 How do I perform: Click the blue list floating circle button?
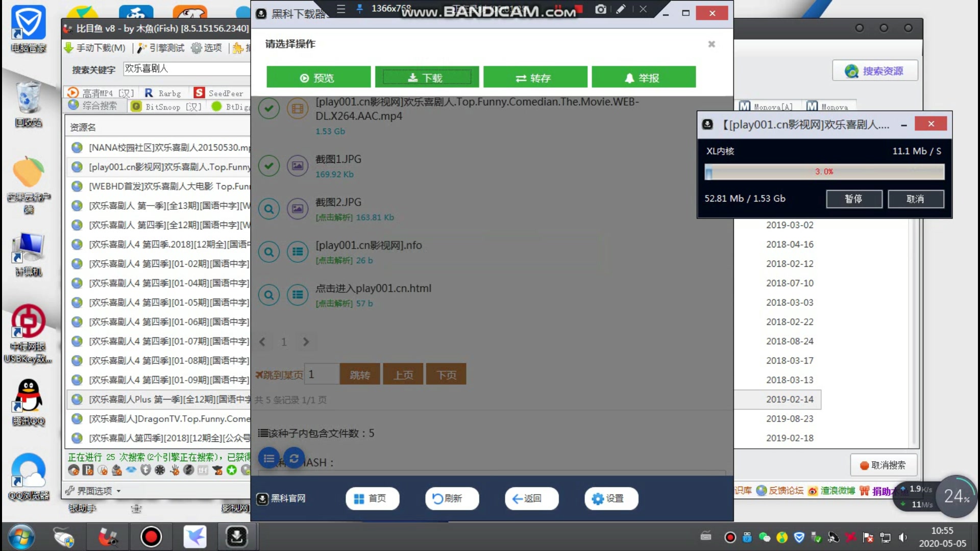(269, 458)
